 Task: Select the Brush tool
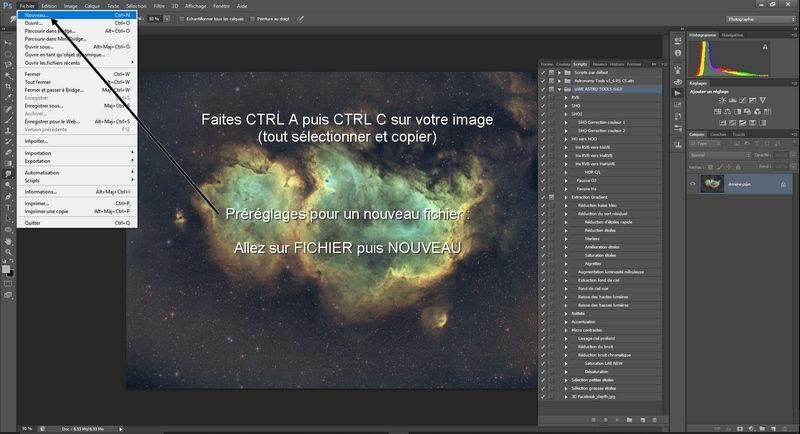pyautogui.click(x=8, y=120)
